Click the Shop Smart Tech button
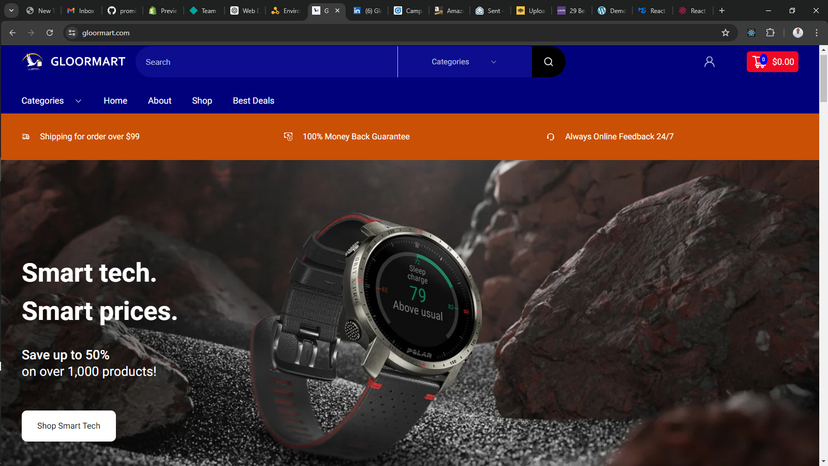This screenshot has width=828, height=466. tap(69, 426)
